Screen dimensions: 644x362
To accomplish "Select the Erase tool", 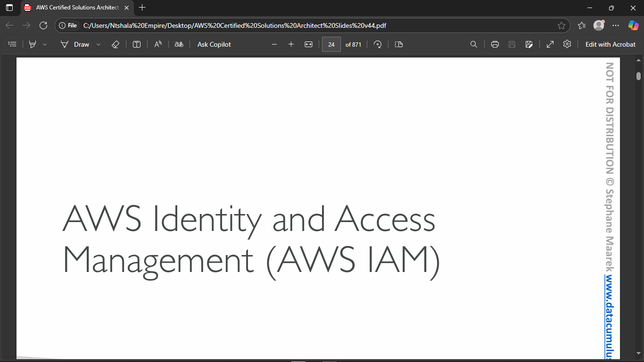I will pyautogui.click(x=116, y=44).
